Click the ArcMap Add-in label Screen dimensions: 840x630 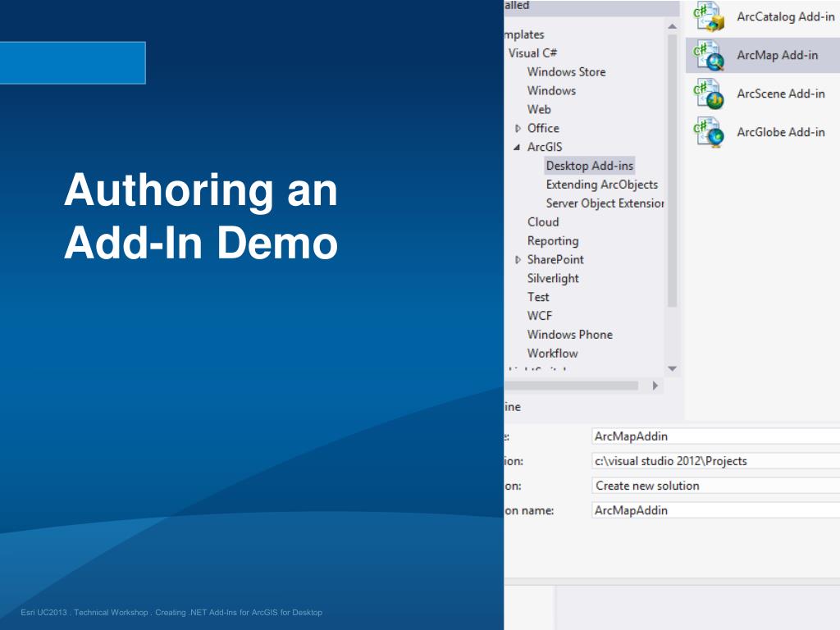tap(778, 55)
